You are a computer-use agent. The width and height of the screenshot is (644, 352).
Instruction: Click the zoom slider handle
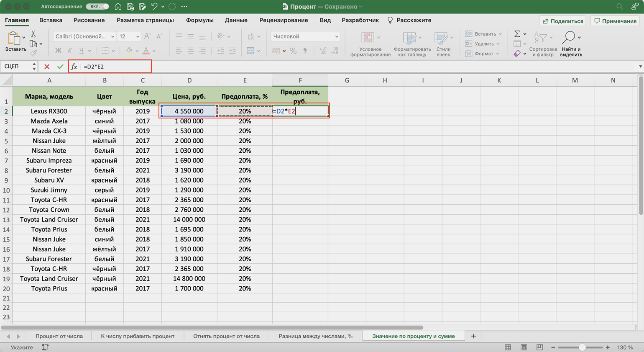pos(582,347)
